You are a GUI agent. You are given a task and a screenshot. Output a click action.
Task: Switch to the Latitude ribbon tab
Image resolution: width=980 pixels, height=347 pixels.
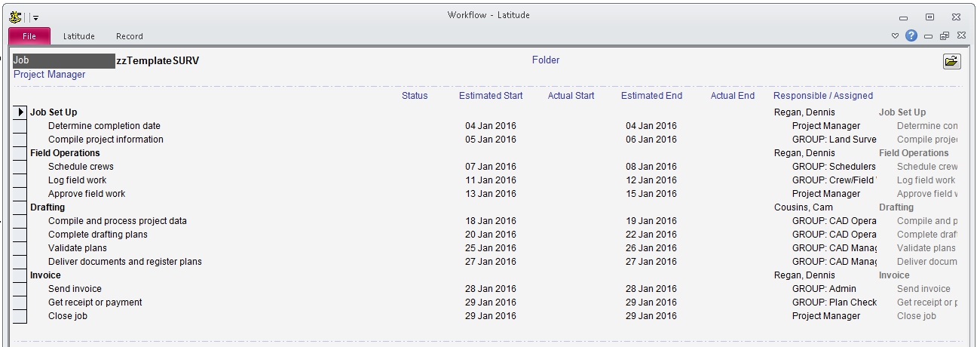pos(78,36)
